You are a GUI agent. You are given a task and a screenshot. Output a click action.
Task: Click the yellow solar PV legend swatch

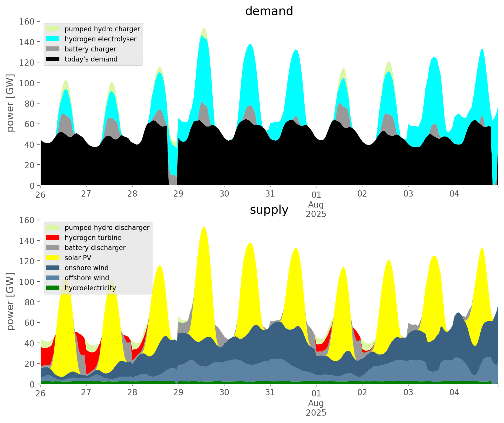[x=53, y=258]
